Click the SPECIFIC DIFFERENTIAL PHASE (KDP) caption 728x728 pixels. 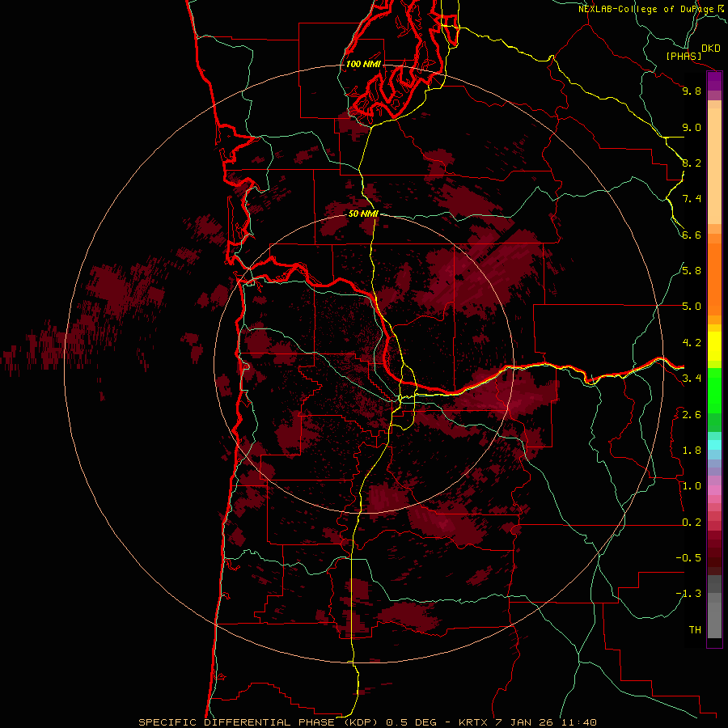coord(260,722)
